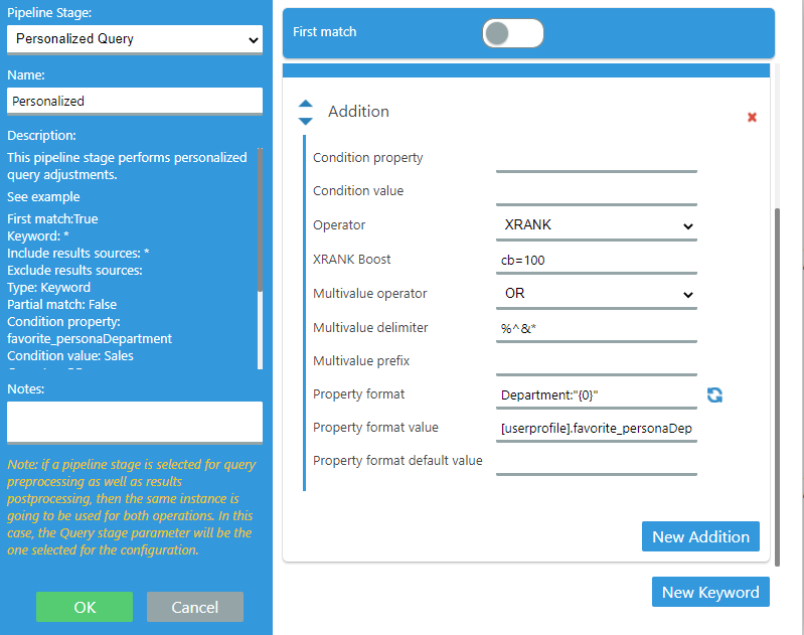
Task: Click the Property format value field
Action: [596, 429]
